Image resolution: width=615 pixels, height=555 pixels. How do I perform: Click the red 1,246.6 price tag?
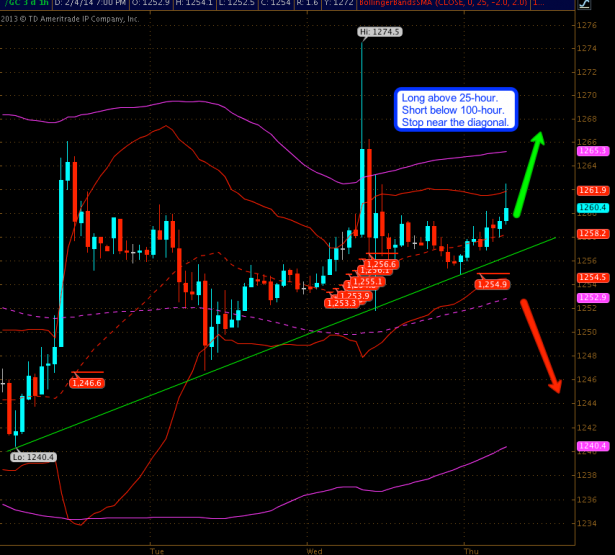86,382
